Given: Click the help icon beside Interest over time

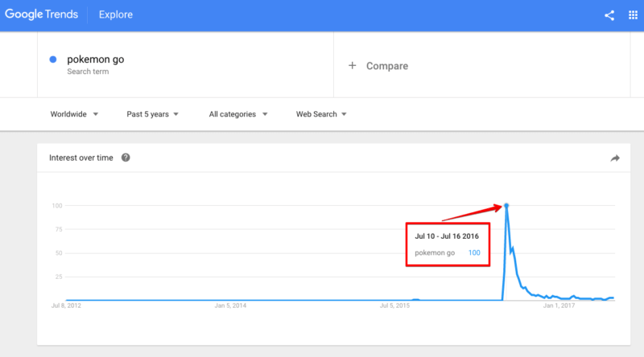Looking at the screenshot, I should point(126,158).
